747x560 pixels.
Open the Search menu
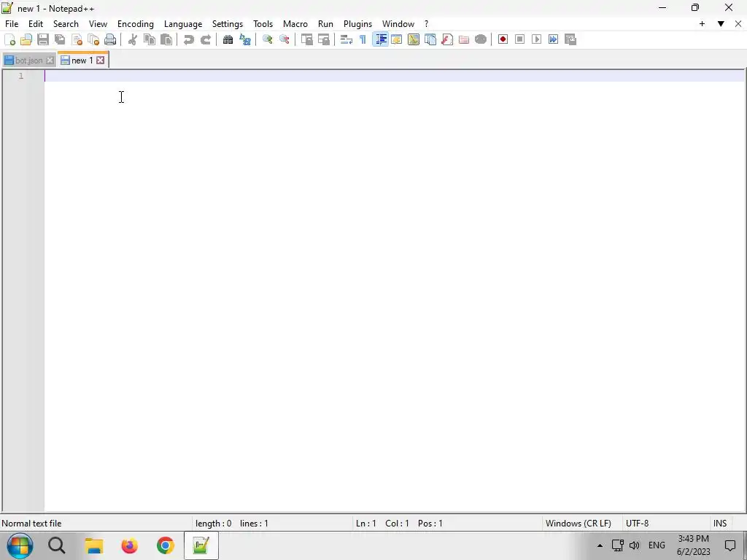(x=66, y=24)
